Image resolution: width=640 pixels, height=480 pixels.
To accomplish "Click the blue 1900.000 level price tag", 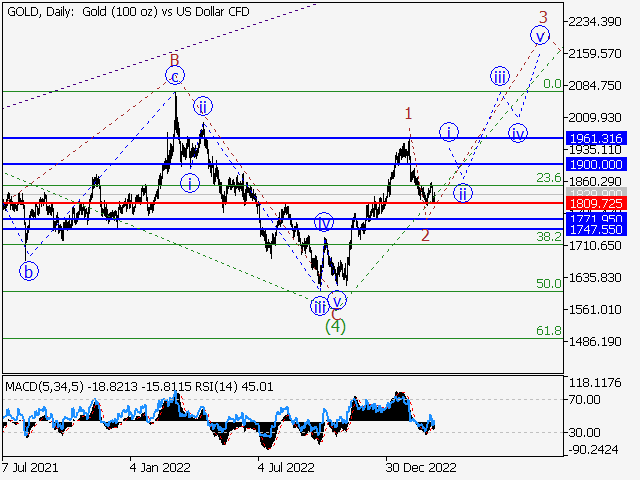I will [596, 164].
